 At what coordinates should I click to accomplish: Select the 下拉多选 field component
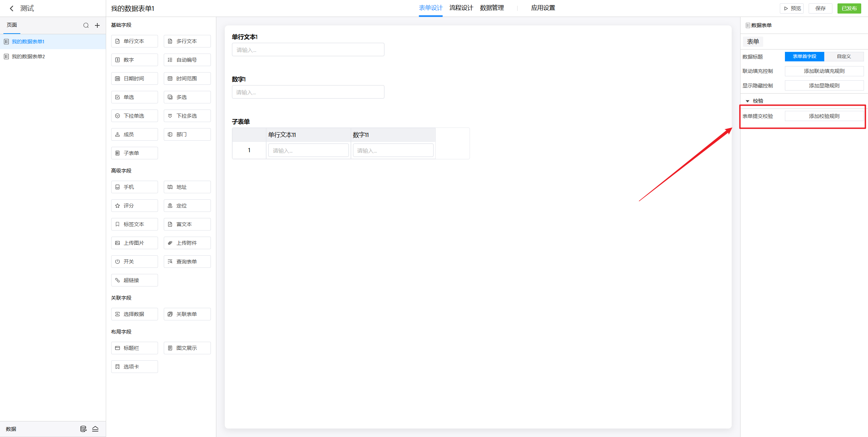point(187,116)
